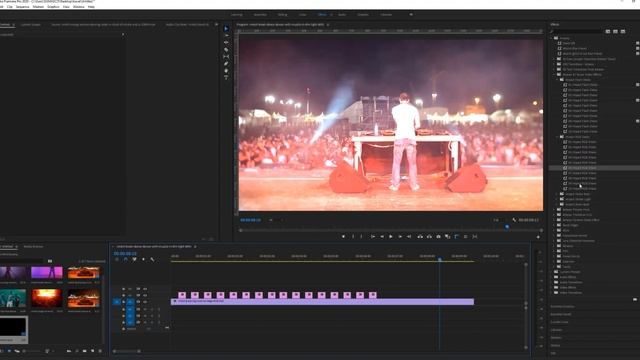
Task: Switch Project panel to Icon View
Action: pos(9,351)
